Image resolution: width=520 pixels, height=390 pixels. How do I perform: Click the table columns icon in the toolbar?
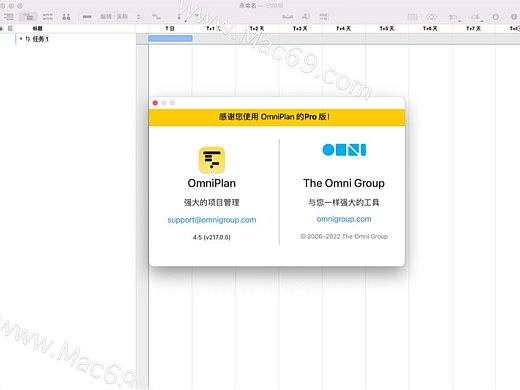pos(413,17)
